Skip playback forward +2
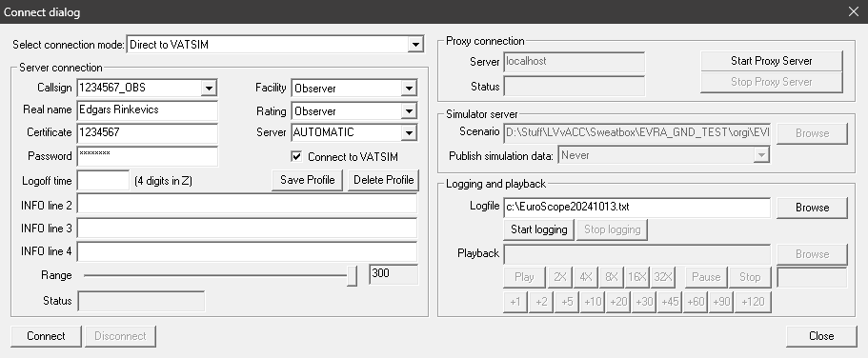The height and width of the screenshot is (358, 868). [541, 302]
